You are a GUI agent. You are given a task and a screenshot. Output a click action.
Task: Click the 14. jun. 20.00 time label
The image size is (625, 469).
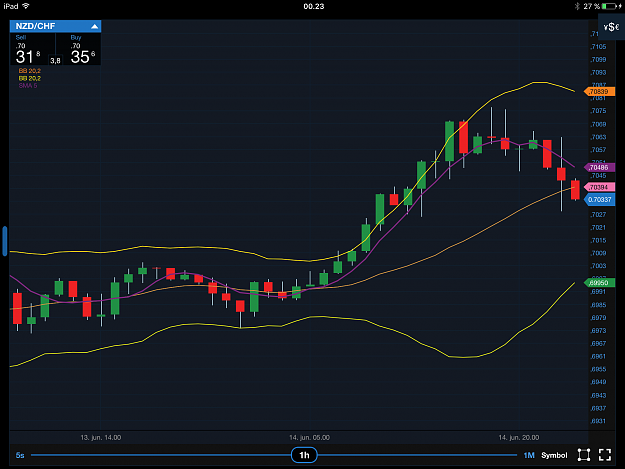click(x=519, y=438)
